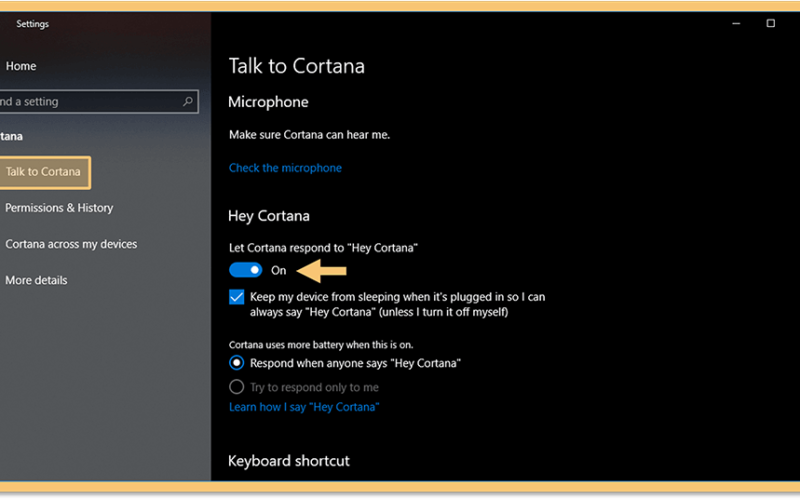Uncheck Keep my device from sleeping checkbox

[236, 296]
